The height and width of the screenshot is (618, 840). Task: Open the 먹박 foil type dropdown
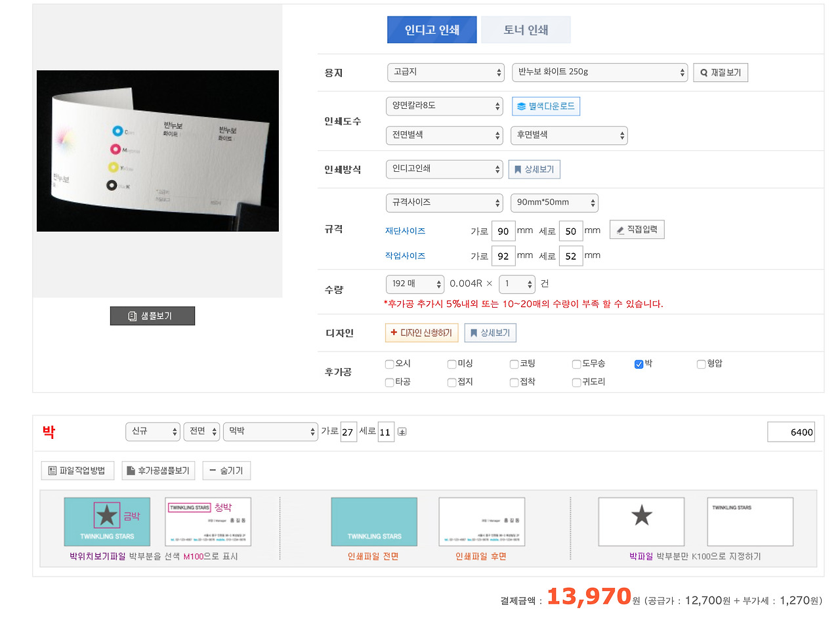270,432
